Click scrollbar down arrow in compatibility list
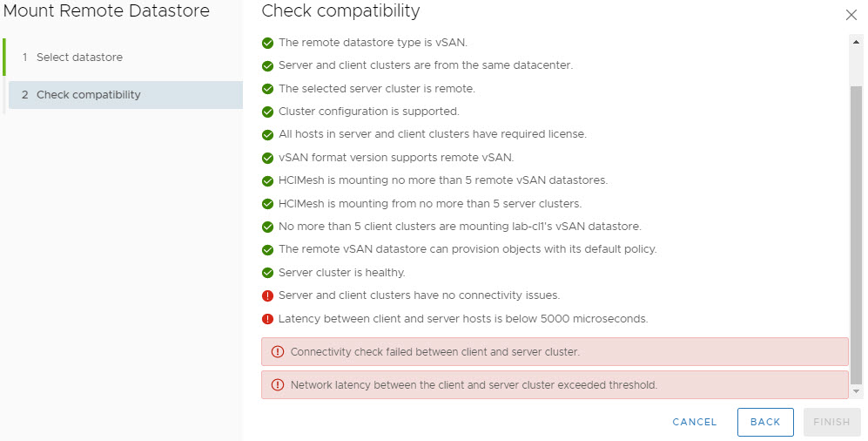 [857, 393]
